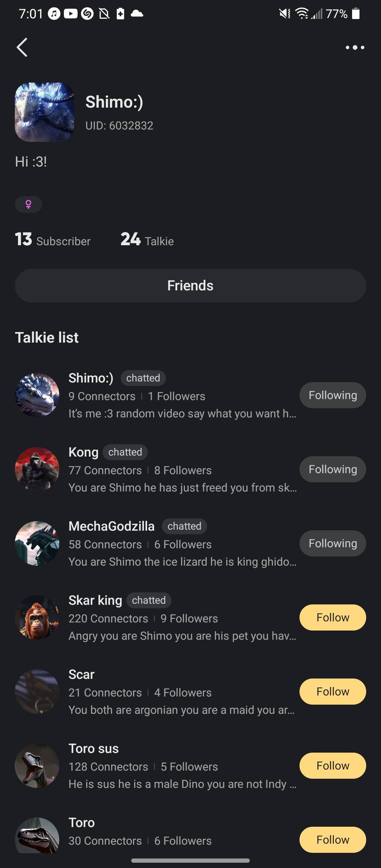This screenshot has height=868, width=381.
Task: Open Shimo:) talkie avatar in list
Action: pyautogui.click(x=37, y=395)
